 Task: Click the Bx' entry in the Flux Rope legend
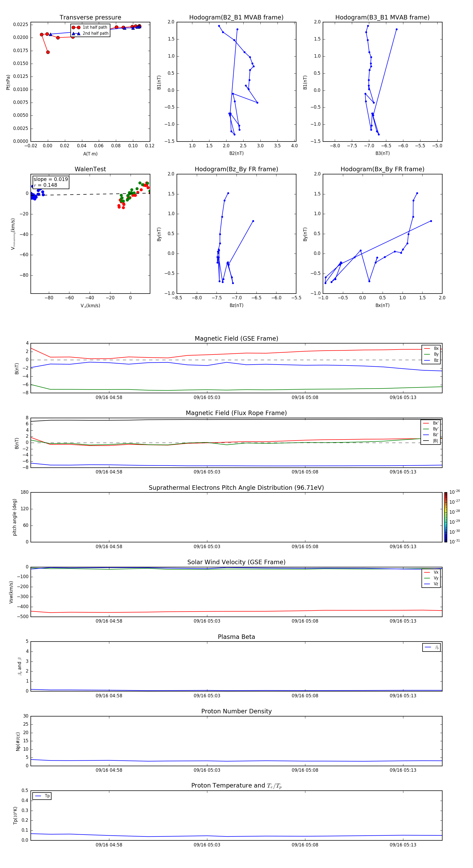point(431,423)
